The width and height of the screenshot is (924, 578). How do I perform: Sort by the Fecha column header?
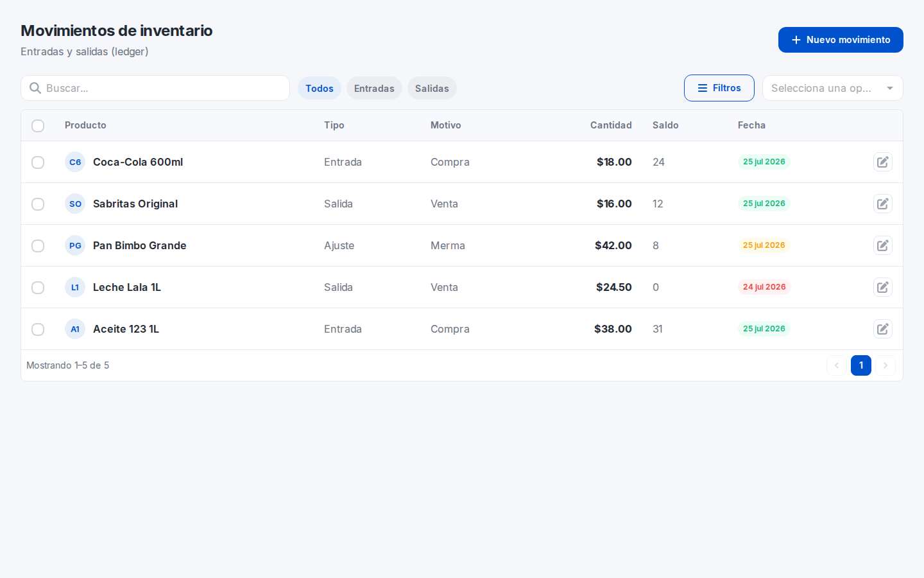point(751,125)
